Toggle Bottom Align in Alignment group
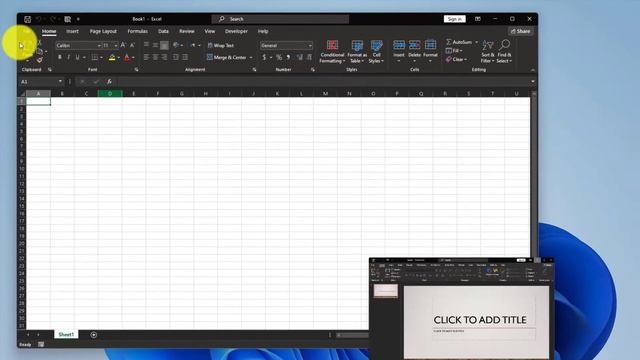The height and width of the screenshot is (360, 640). (164, 45)
